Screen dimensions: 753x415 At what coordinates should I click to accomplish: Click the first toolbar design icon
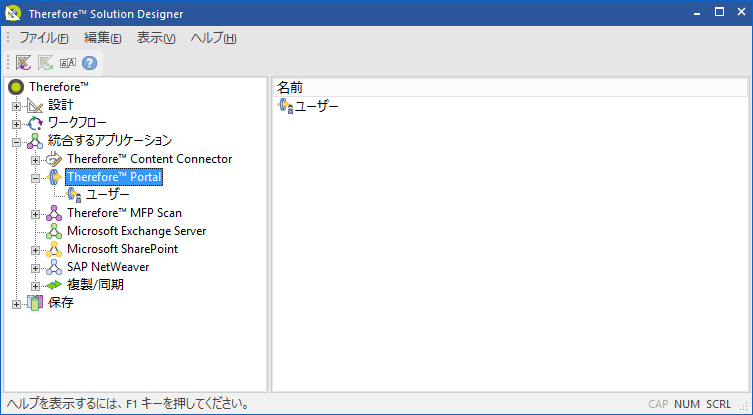[x=23, y=63]
